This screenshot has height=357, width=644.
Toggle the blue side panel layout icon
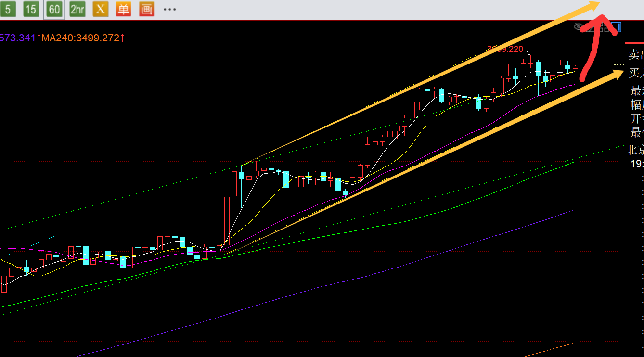pos(618,27)
